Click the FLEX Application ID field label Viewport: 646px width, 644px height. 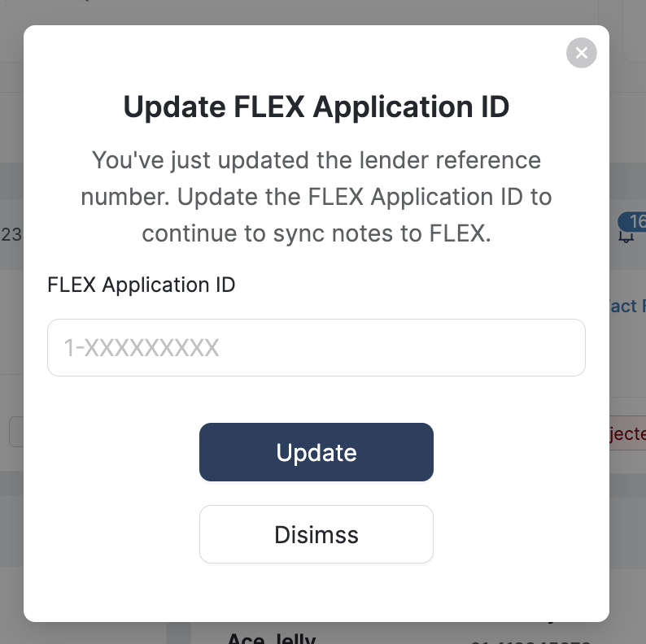point(142,285)
